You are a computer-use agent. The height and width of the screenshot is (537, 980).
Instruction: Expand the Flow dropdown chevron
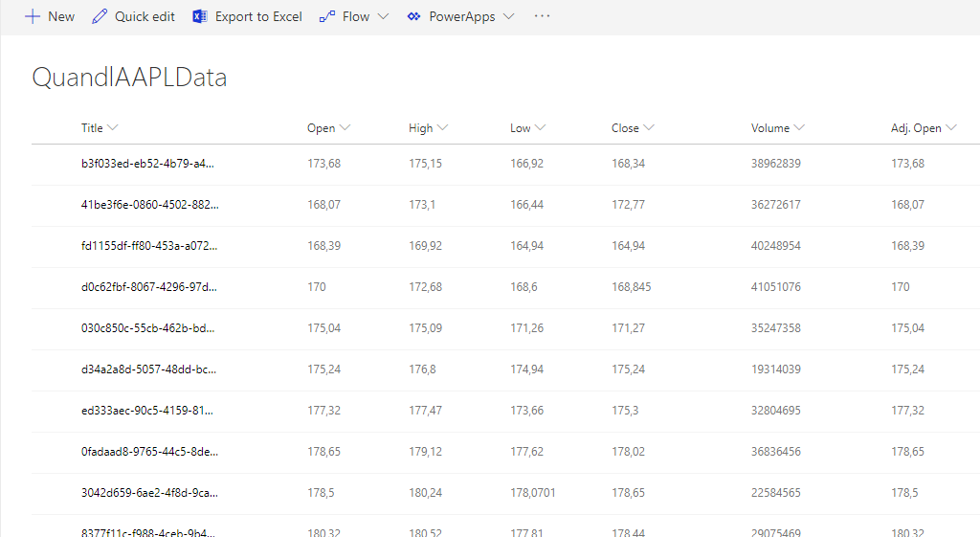pos(384,16)
